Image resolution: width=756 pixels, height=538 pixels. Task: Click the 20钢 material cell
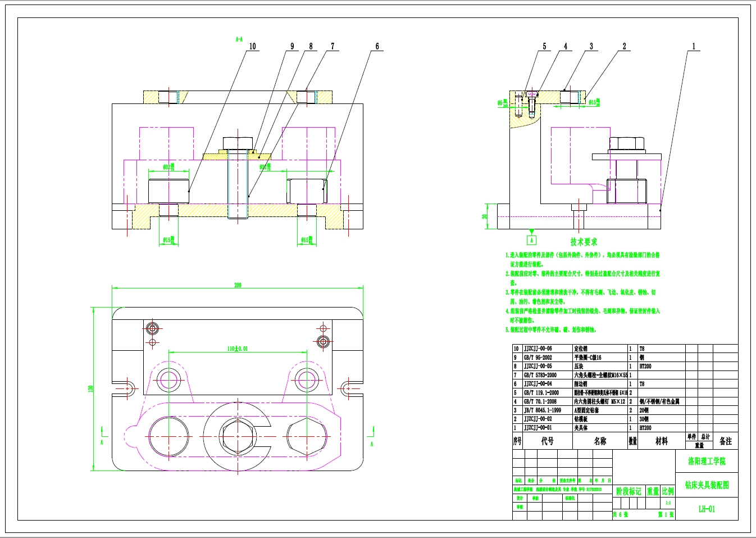click(644, 410)
